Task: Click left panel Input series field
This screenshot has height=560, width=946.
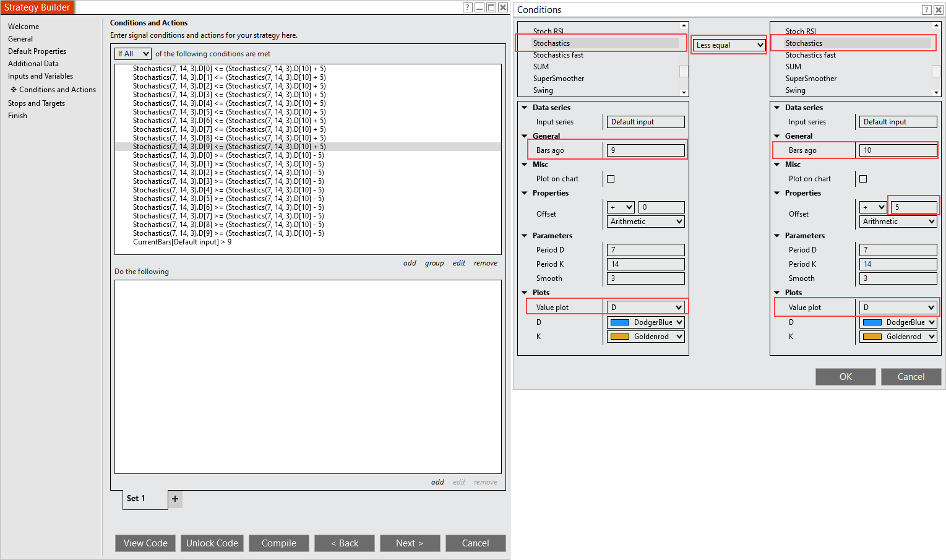Action: coord(646,122)
